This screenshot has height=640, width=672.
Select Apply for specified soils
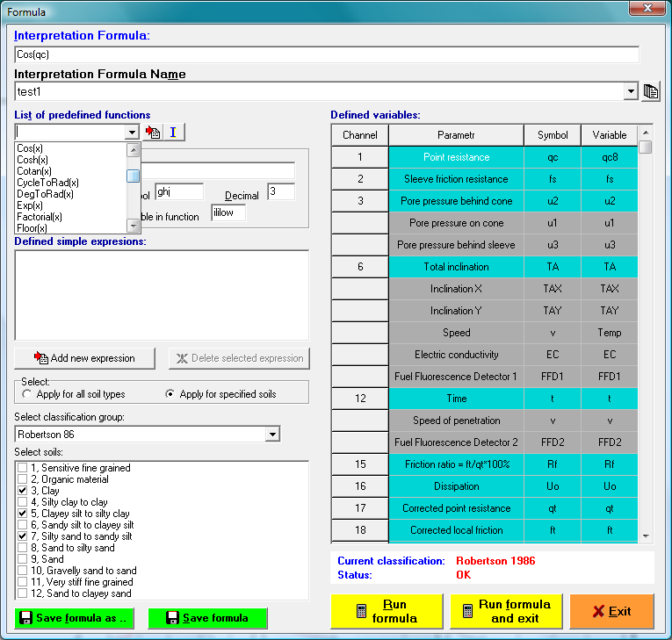click(x=170, y=394)
